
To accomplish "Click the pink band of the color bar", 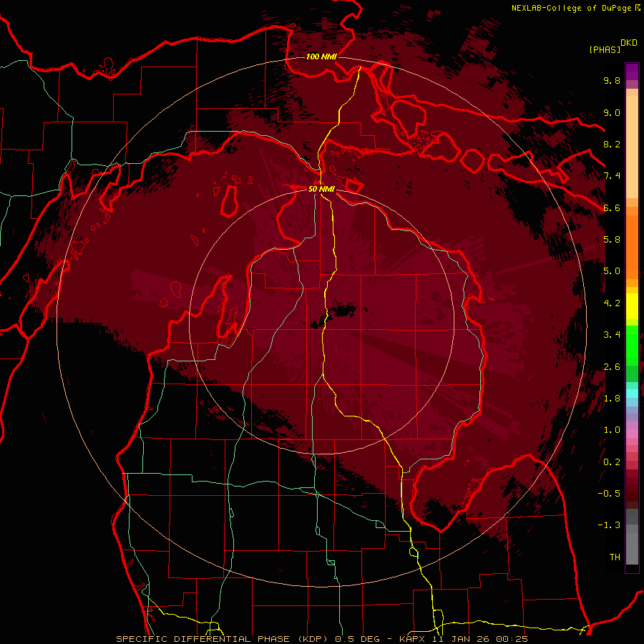I will point(632,433).
